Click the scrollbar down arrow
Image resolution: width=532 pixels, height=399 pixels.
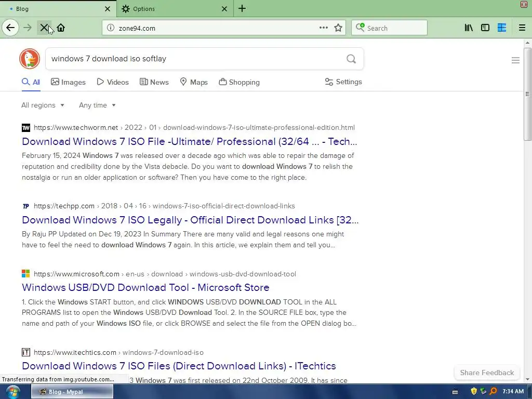coord(527,379)
